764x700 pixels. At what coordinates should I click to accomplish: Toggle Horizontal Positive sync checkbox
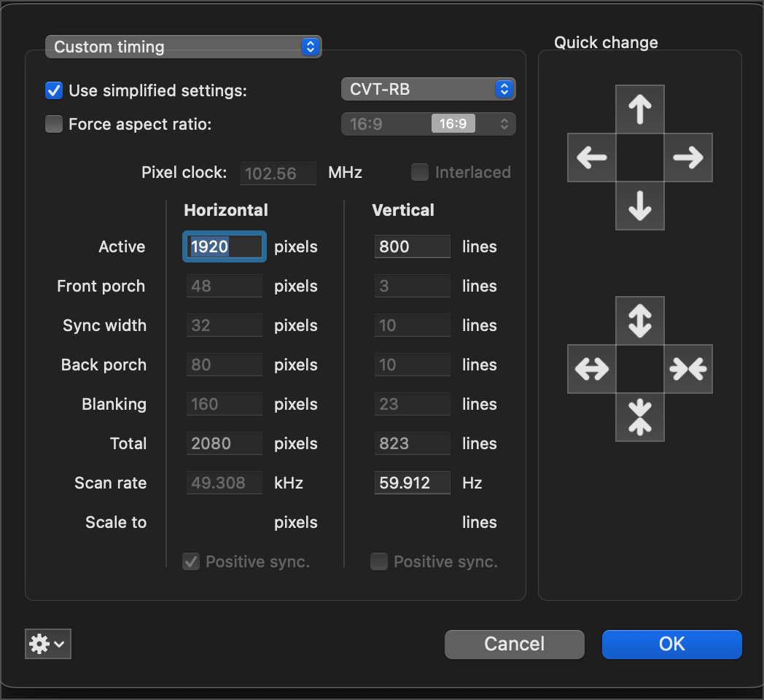coord(191,561)
